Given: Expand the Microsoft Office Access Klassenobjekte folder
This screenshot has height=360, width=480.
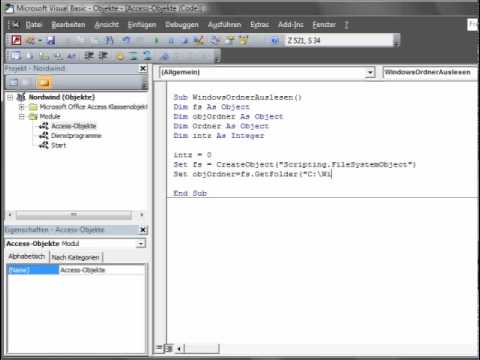Looking at the screenshot, I should click(22, 107).
